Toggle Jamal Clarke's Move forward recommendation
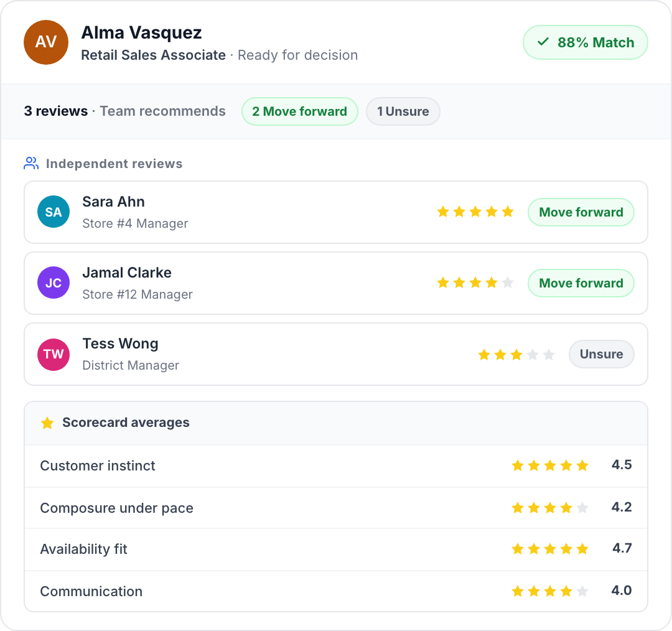 tap(581, 283)
